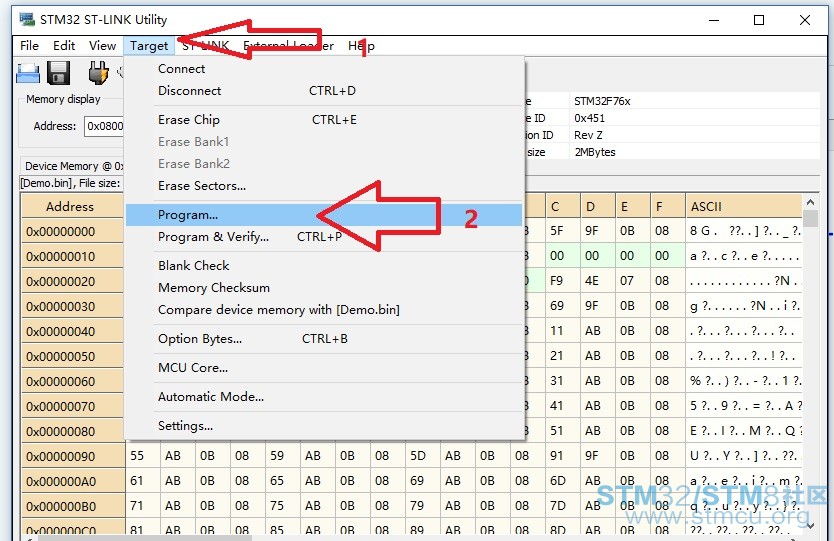Select address row 0x00000000
Image resolution: width=834 pixels, height=541 pixels.
[72, 231]
